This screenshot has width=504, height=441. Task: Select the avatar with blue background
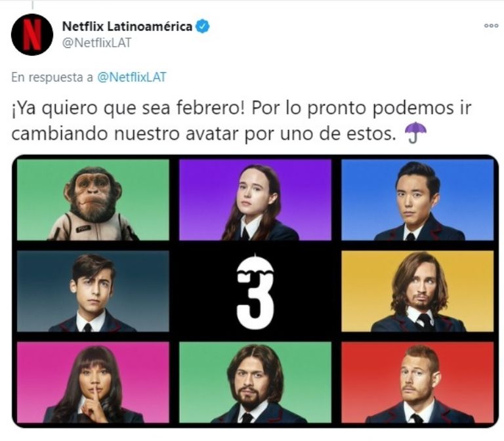point(417,200)
